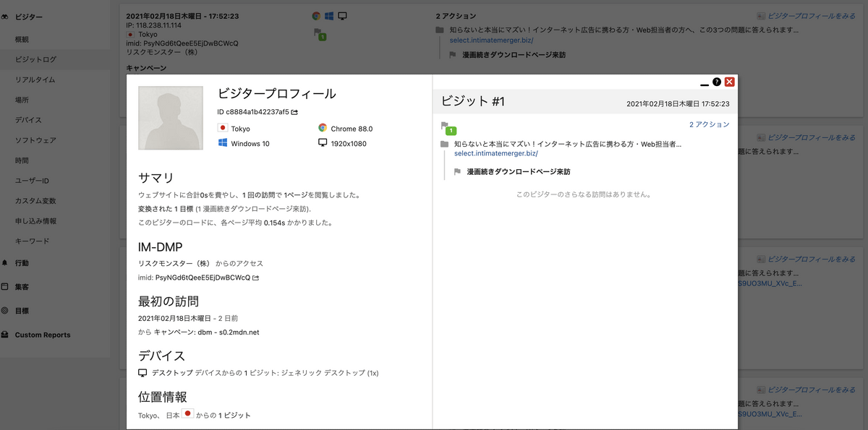Viewport: 868px width, 430px height.
Task: Click the Chrome 88.0 browser icon in profile
Action: point(323,128)
